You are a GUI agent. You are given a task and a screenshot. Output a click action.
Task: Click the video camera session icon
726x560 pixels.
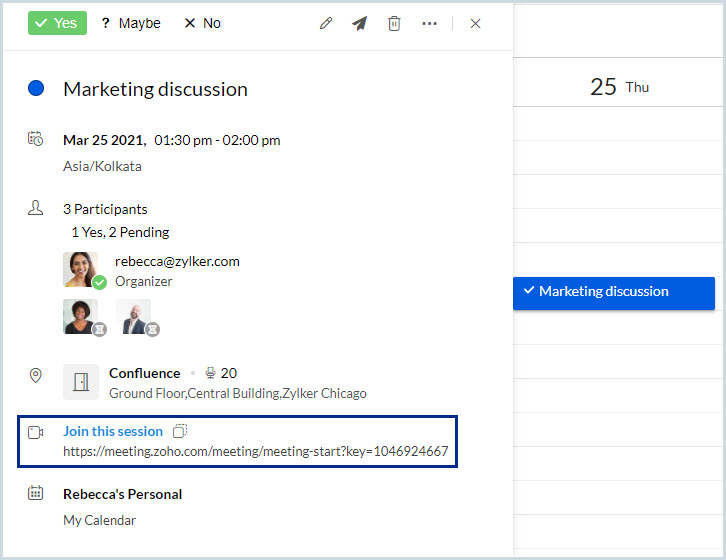(36, 432)
